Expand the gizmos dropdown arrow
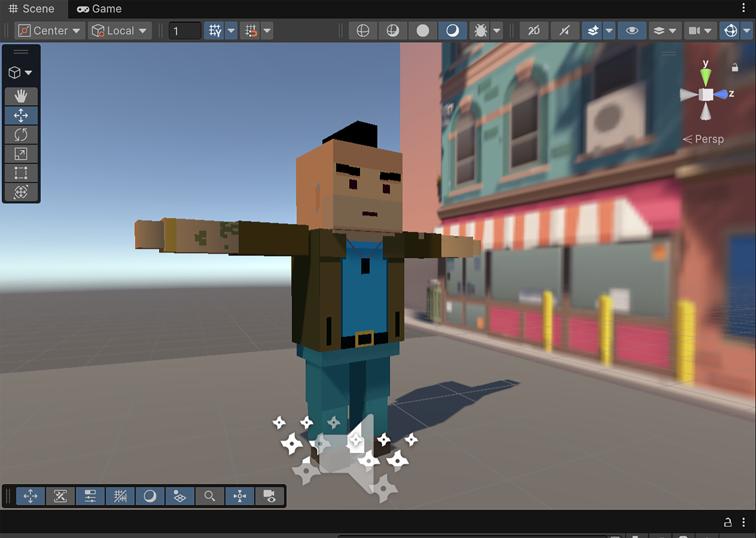The height and width of the screenshot is (538, 756). [747, 31]
